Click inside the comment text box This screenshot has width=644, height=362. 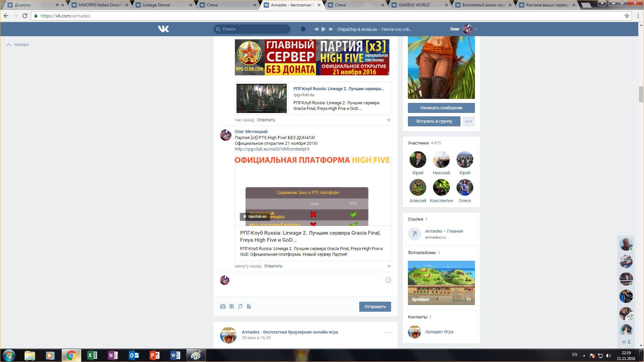click(307, 284)
